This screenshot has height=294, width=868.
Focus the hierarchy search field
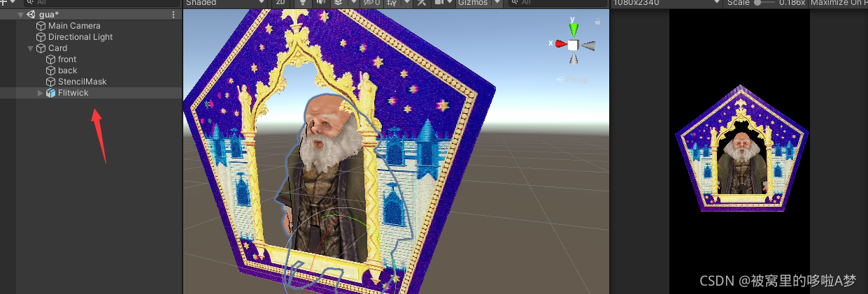(x=104, y=3)
